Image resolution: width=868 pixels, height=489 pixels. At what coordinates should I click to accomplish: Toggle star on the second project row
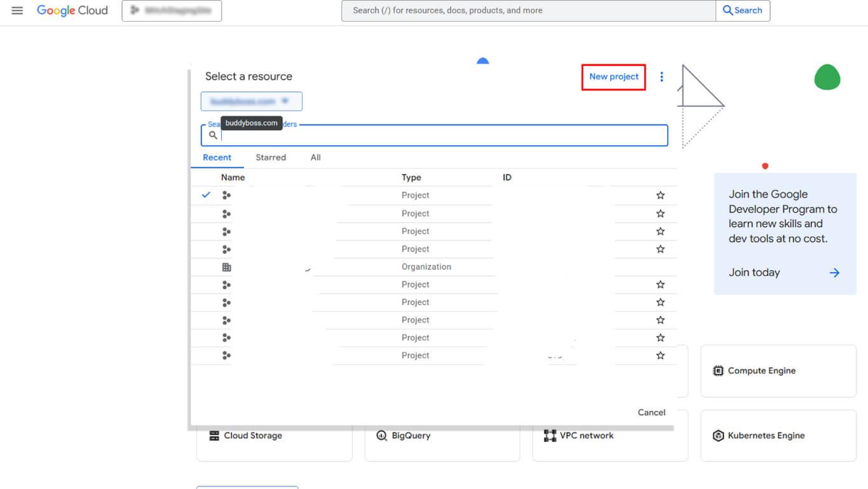[x=660, y=214]
